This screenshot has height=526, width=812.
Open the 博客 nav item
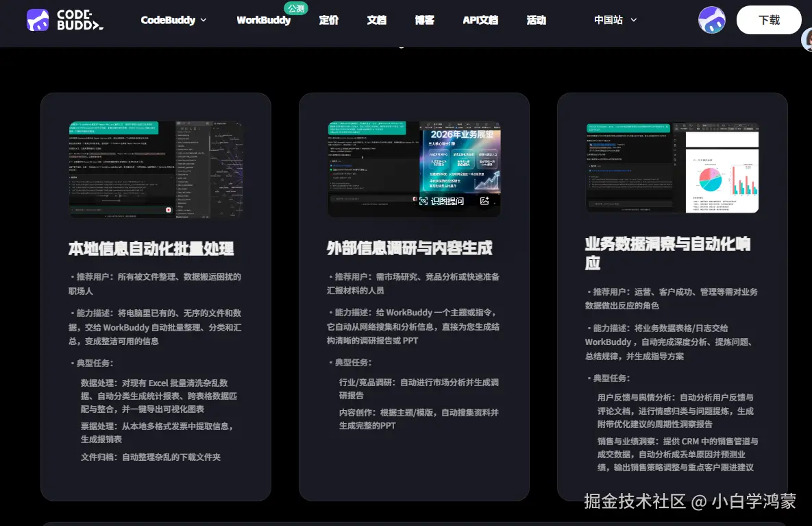424,21
